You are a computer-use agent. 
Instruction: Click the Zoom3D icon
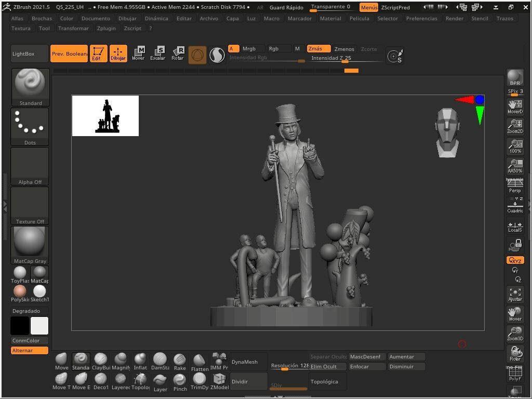[515, 334]
